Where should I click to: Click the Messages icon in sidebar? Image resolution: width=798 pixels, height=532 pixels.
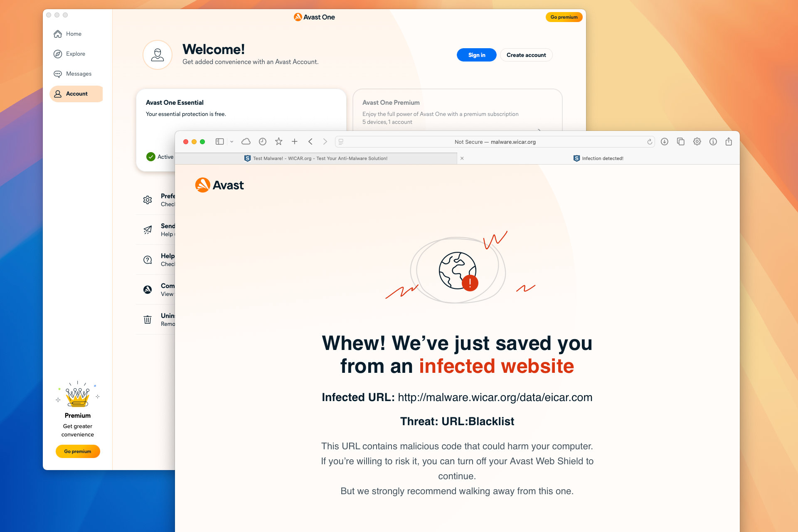[58, 74]
